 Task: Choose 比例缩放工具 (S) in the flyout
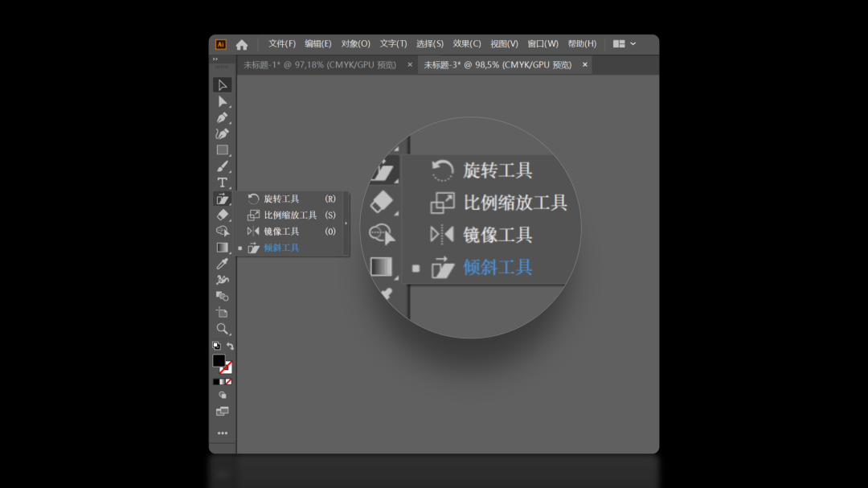[x=291, y=215]
